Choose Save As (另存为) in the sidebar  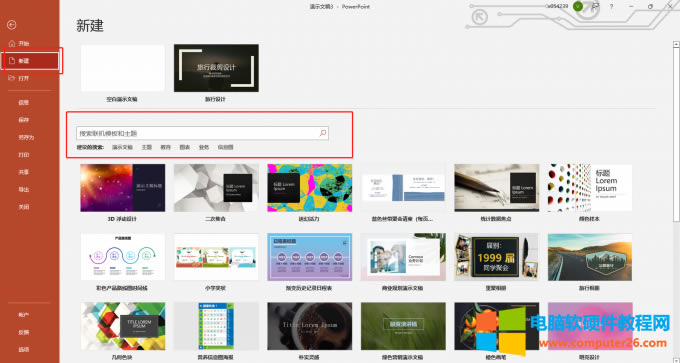point(26,137)
